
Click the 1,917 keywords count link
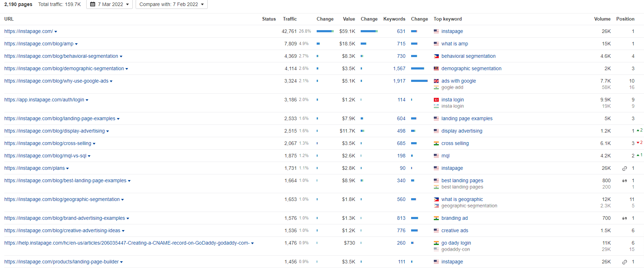[x=399, y=81]
